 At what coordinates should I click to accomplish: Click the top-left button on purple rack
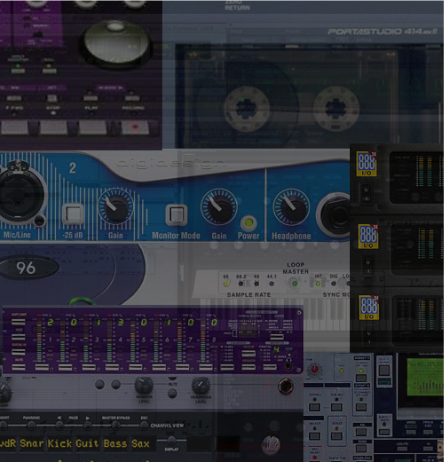click(x=18, y=322)
